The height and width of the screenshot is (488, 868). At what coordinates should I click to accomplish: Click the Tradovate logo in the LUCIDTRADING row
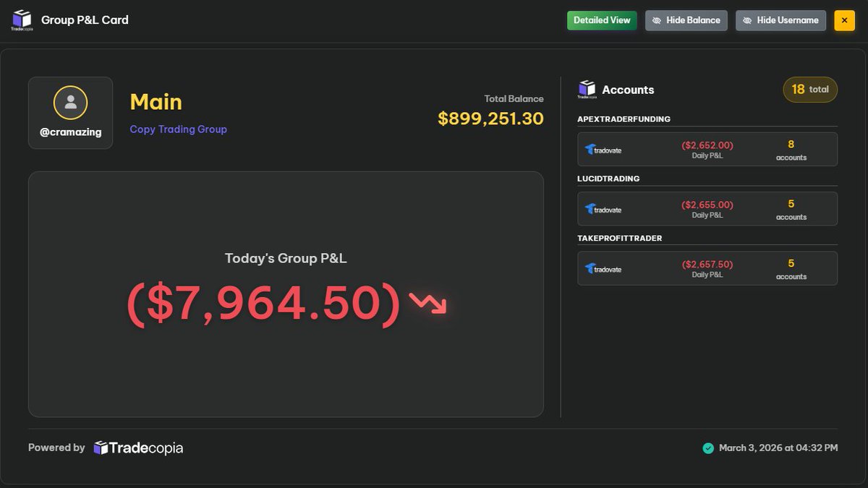pos(603,209)
